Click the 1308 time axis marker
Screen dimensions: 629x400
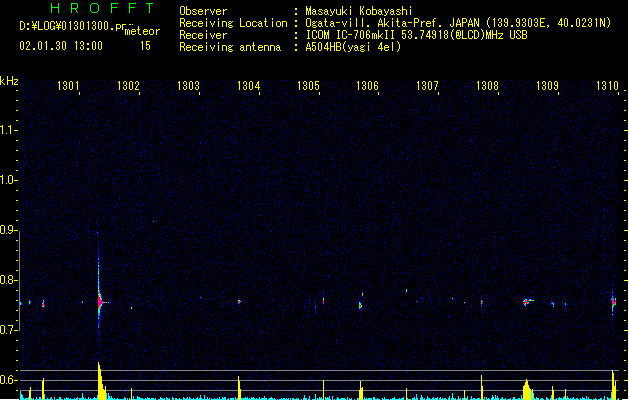(x=487, y=85)
